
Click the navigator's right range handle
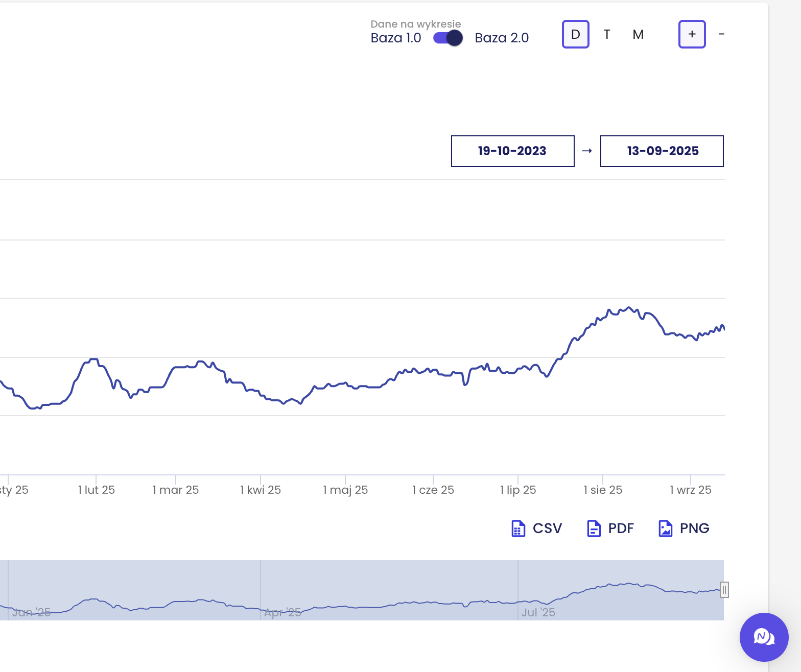(x=724, y=590)
